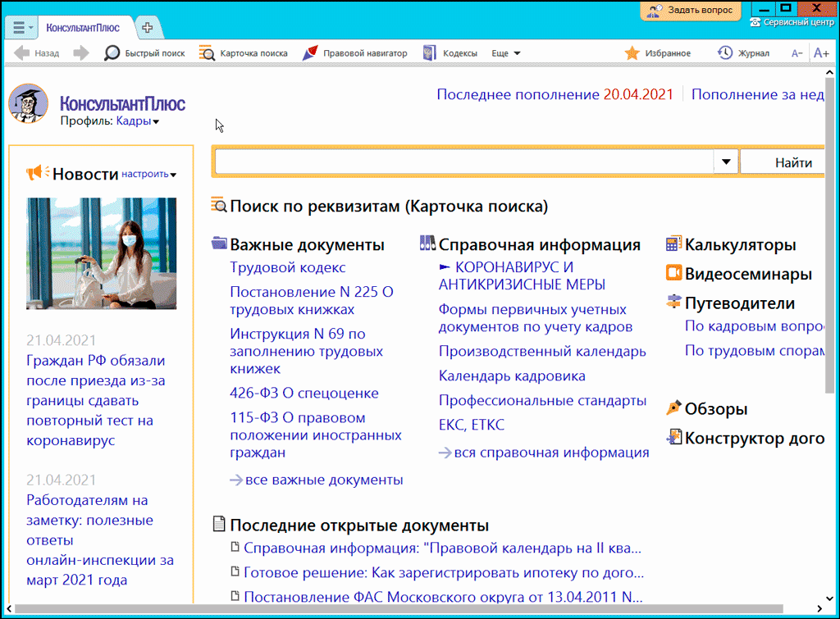Open Кодексы book icon
This screenshot has height=619, width=840.
(x=430, y=53)
